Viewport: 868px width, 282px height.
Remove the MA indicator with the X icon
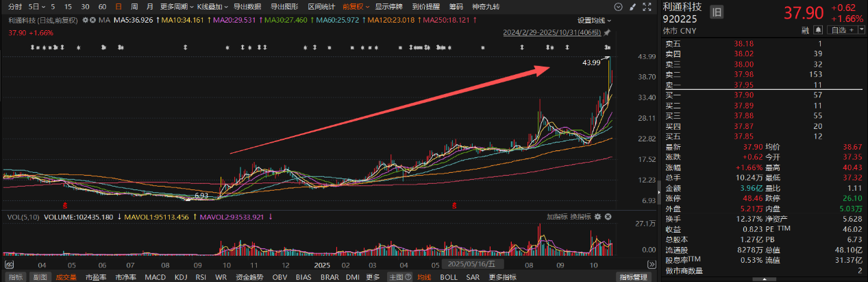[x=94, y=20]
